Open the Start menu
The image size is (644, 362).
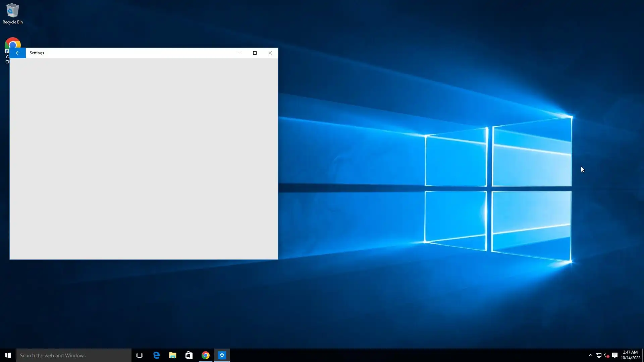coord(8,355)
